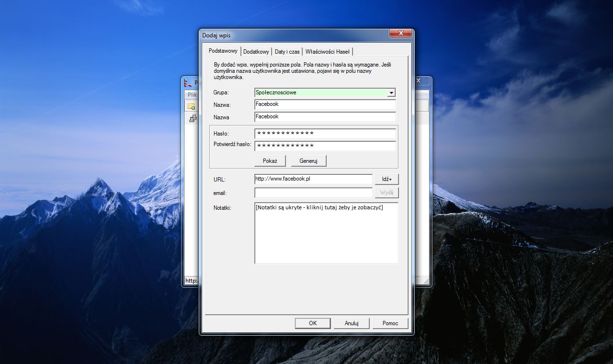Open the Grupa dropdown arrow
Viewport: 613px width, 364px height.
pyautogui.click(x=391, y=93)
